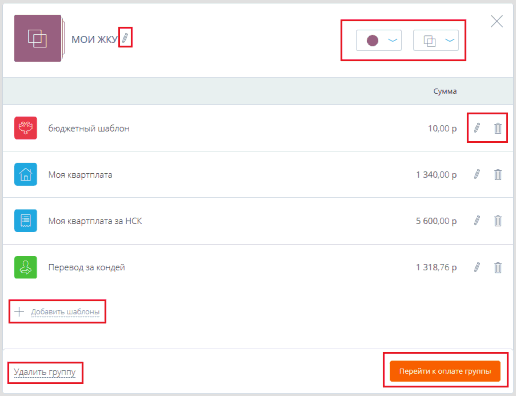Click the blue receipt icon for НСК
Image resolution: width=516 pixels, height=396 pixels.
[25, 220]
